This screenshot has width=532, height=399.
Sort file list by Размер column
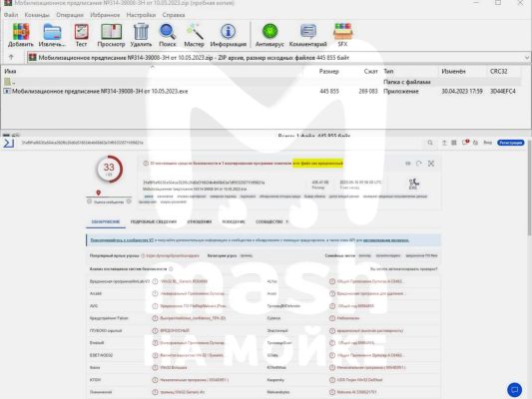328,71
